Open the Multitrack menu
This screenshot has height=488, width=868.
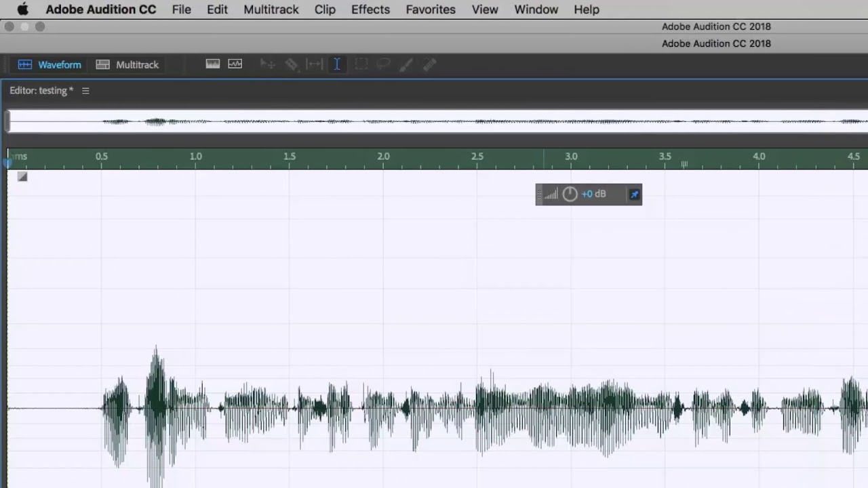click(x=271, y=9)
